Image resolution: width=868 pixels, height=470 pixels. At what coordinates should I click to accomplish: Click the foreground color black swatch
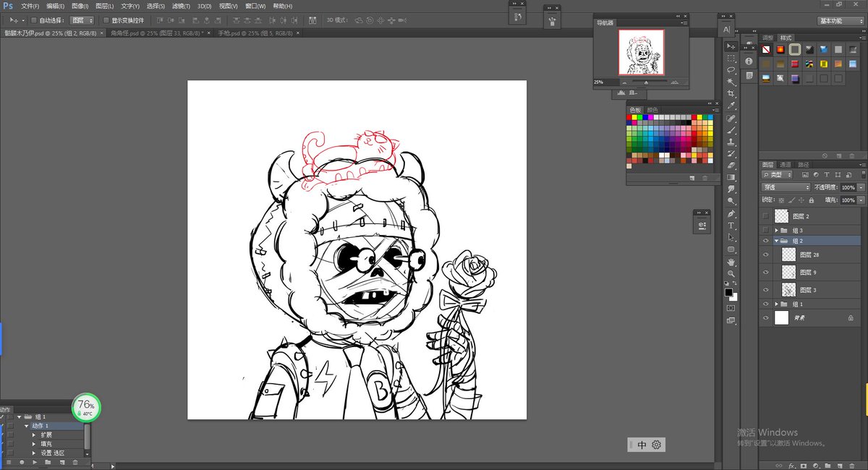point(729,292)
